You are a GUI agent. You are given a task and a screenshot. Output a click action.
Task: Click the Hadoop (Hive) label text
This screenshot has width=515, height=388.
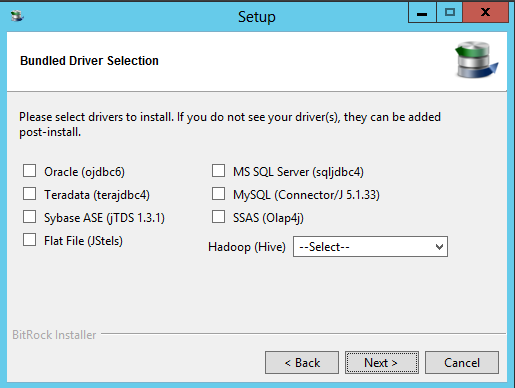coord(247,247)
